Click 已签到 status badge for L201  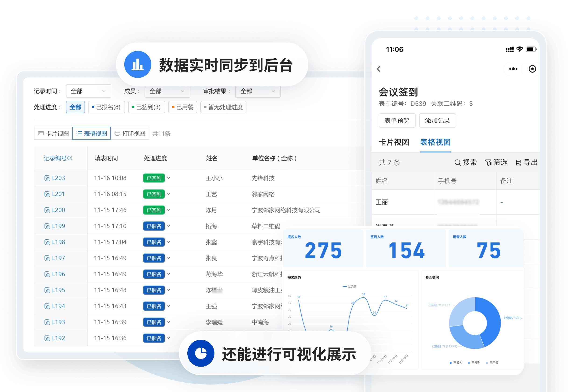click(x=154, y=194)
